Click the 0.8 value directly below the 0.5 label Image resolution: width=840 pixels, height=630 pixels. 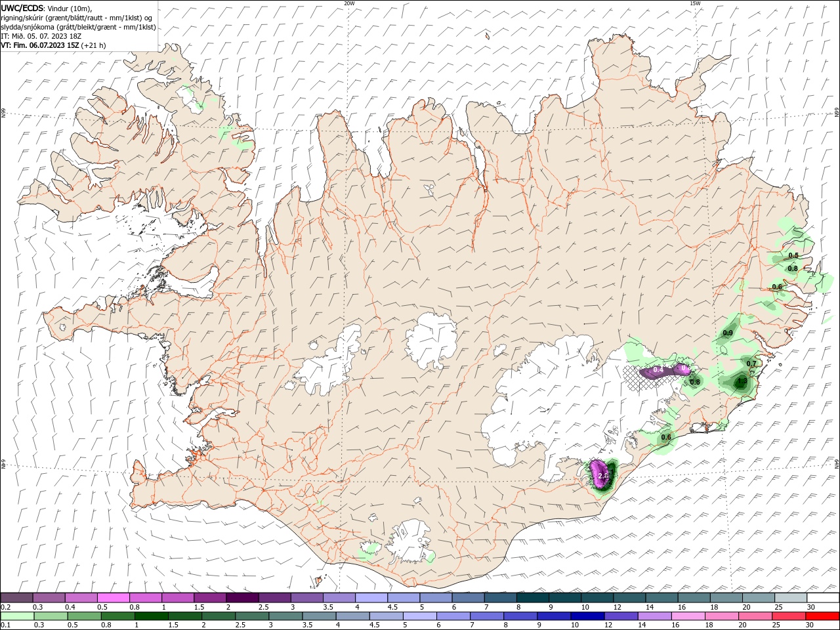pyautogui.click(x=793, y=268)
